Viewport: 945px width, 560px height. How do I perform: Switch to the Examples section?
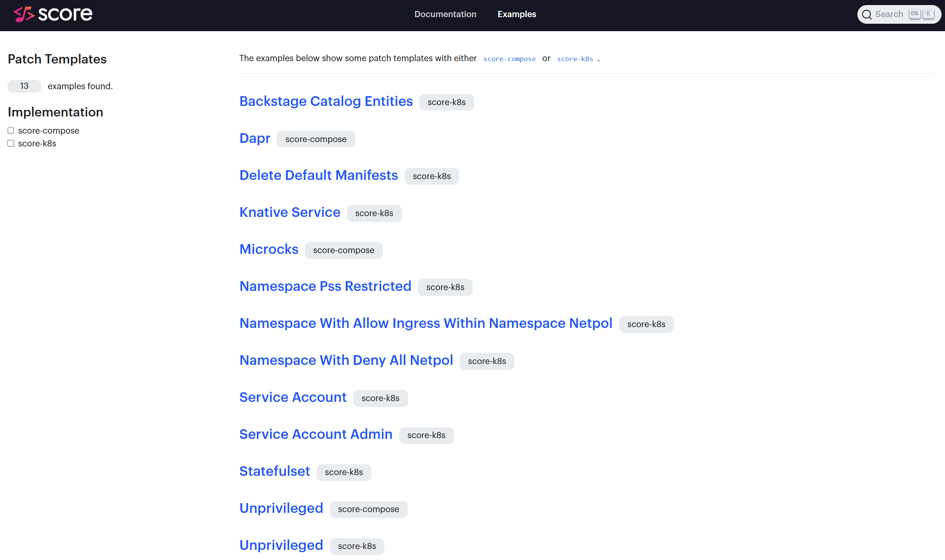pyautogui.click(x=517, y=14)
